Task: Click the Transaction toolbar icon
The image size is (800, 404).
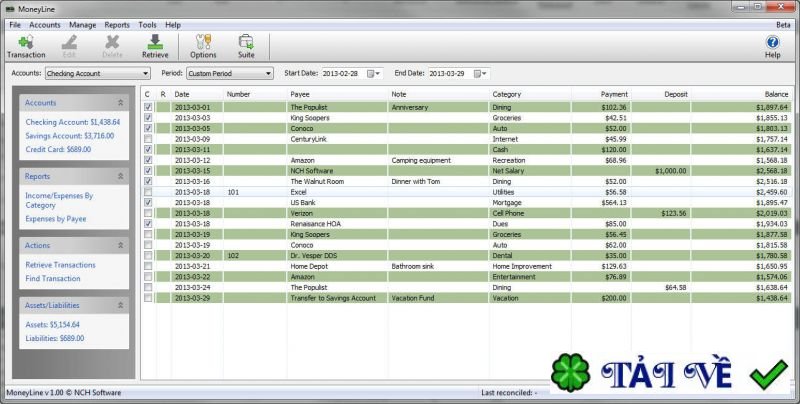Action: click(26, 47)
